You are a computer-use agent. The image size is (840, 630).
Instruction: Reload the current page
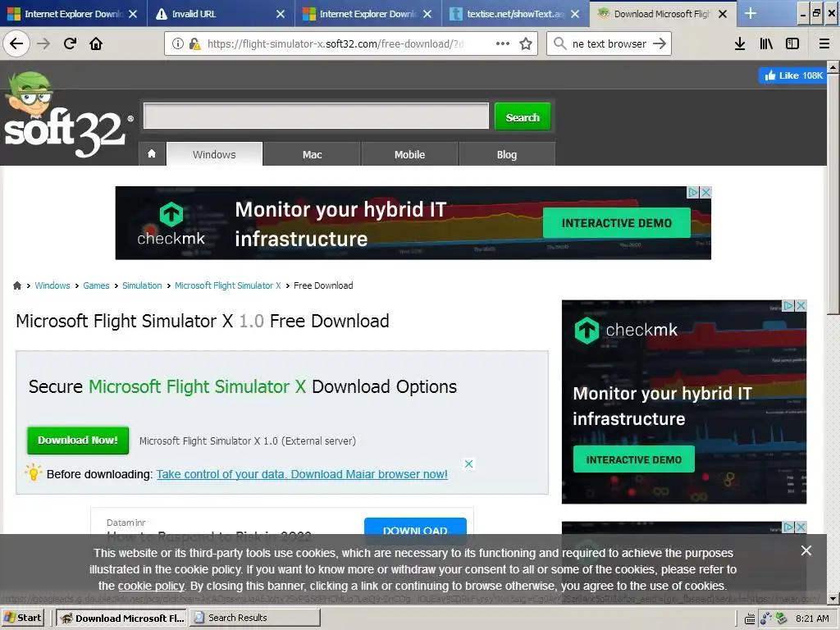(x=71, y=43)
